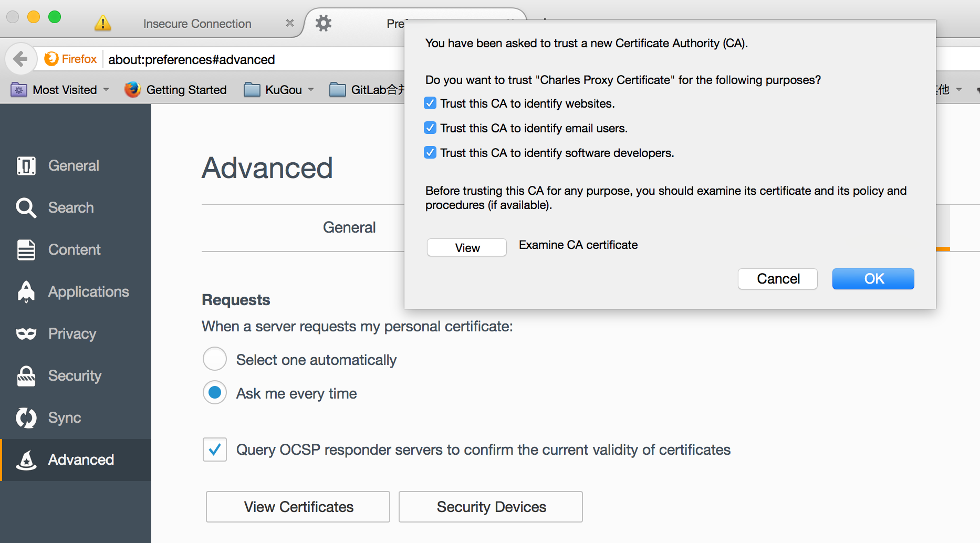The height and width of the screenshot is (543, 980).
Task: Open the Content preferences section label
Action: 74,249
